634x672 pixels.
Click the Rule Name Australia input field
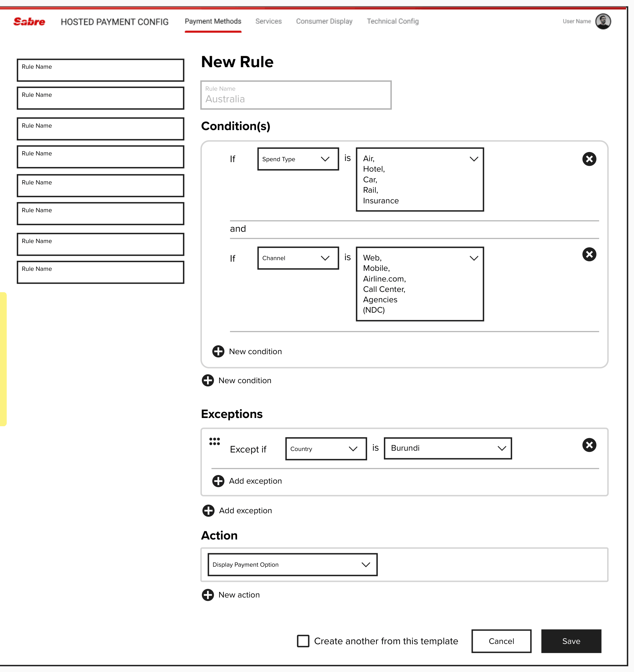pyautogui.click(x=296, y=95)
